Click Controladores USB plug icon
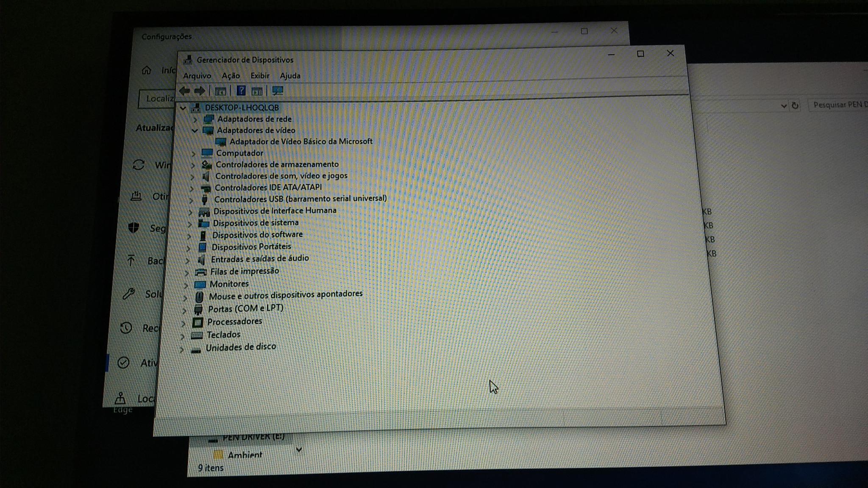 pyautogui.click(x=205, y=200)
